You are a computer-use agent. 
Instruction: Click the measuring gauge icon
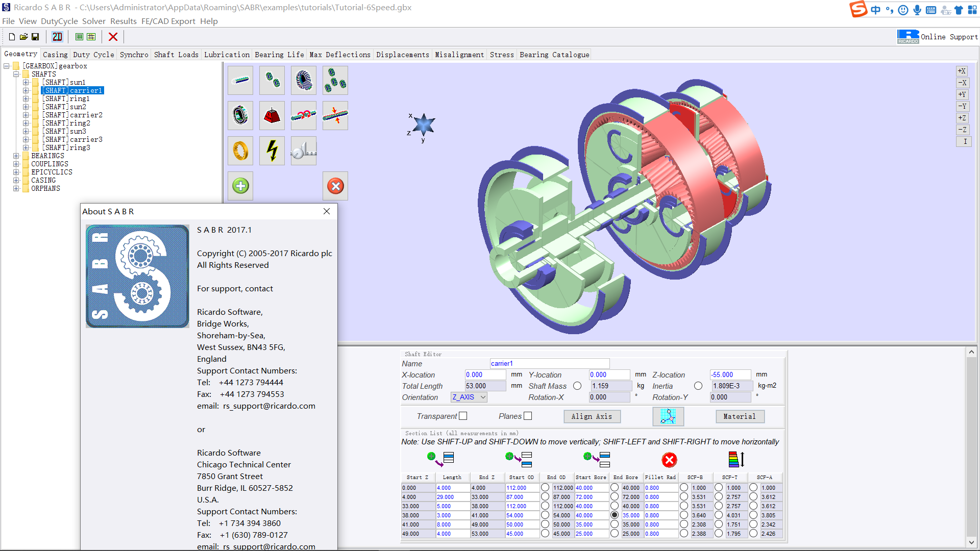tap(304, 151)
